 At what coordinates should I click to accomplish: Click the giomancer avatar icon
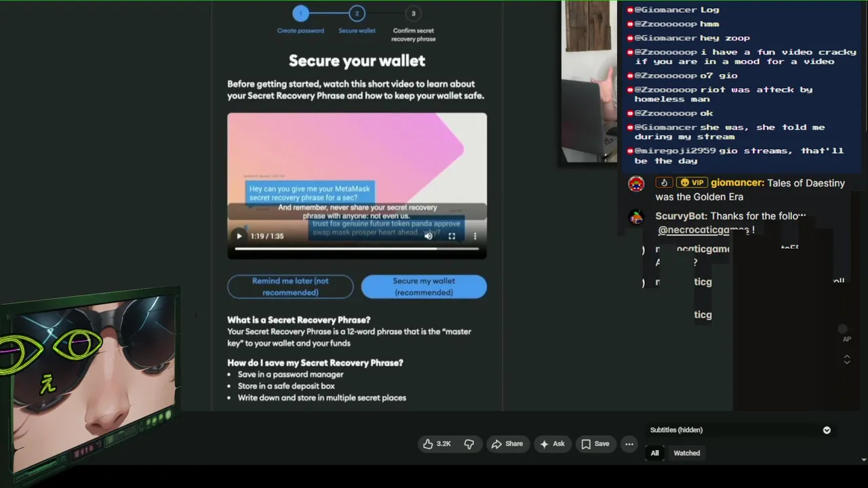[636, 184]
